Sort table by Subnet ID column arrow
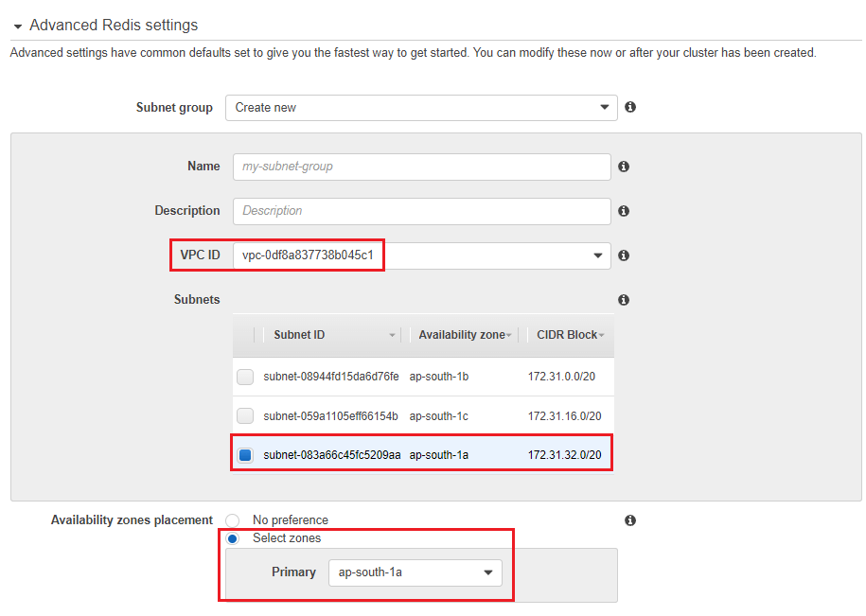 click(x=392, y=335)
